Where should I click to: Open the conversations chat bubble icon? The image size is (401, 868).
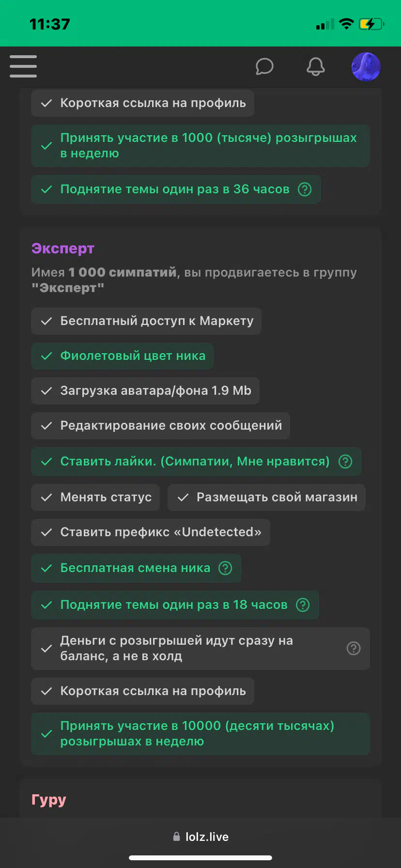click(x=264, y=66)
